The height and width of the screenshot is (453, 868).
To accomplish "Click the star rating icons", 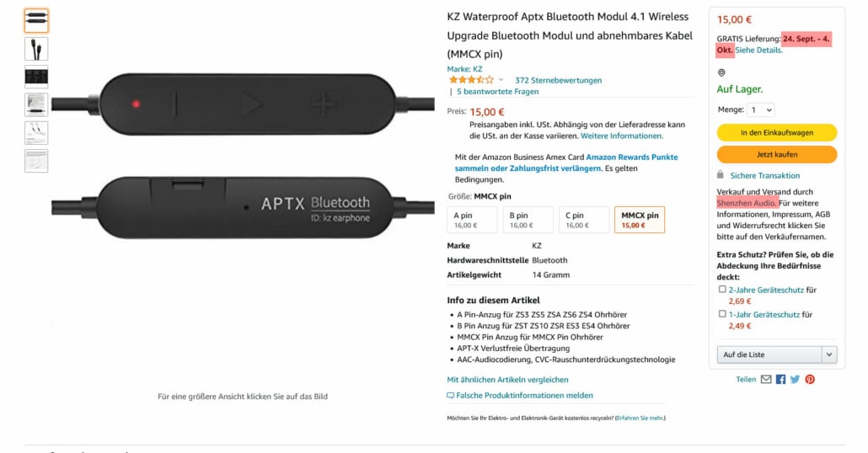I will pos(470,80).
